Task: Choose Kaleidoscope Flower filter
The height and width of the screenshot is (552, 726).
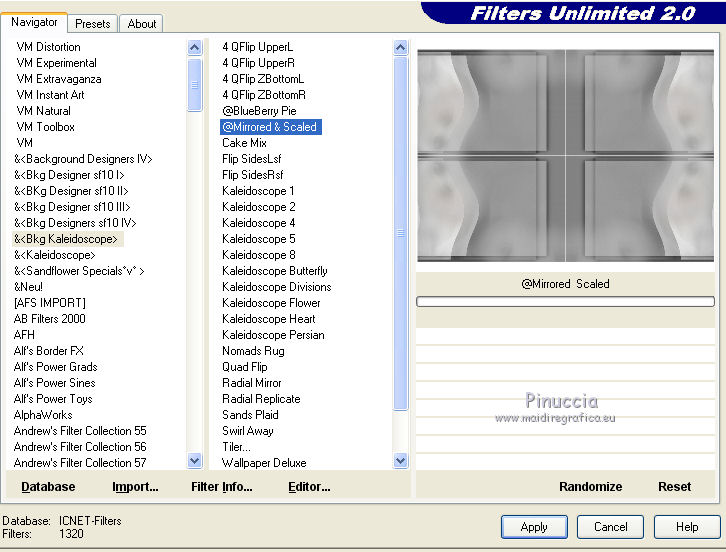Action: (271, 303)
